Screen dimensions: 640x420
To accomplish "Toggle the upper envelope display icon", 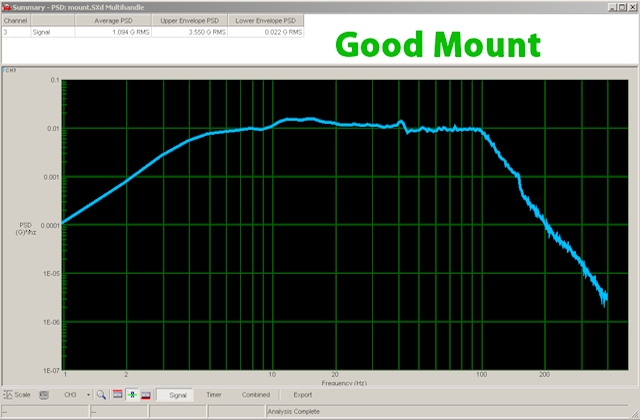I will (118, 395).
